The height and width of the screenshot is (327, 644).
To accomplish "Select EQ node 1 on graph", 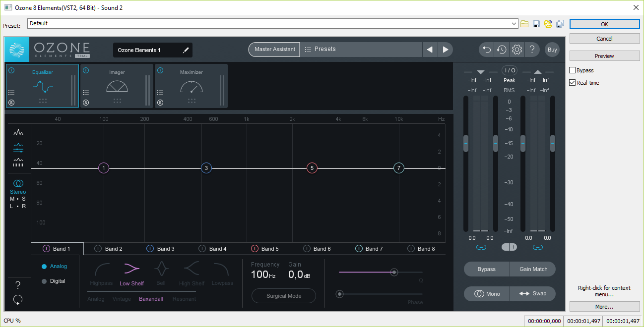I will (103, 168).
